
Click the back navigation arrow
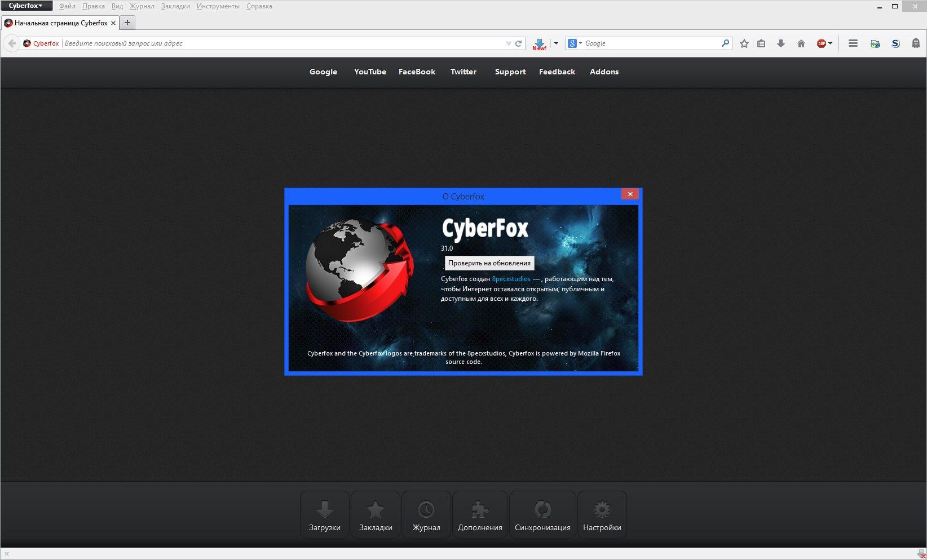click(x=11, y=43)
